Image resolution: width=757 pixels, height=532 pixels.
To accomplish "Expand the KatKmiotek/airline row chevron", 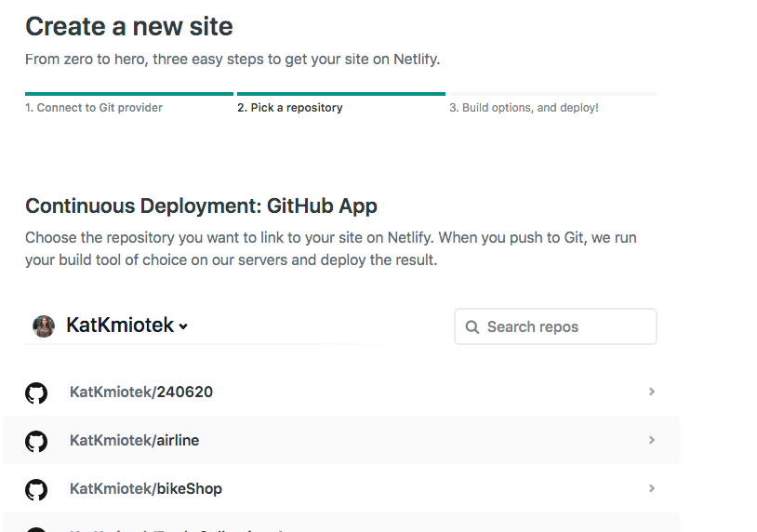I will (652, 440).
